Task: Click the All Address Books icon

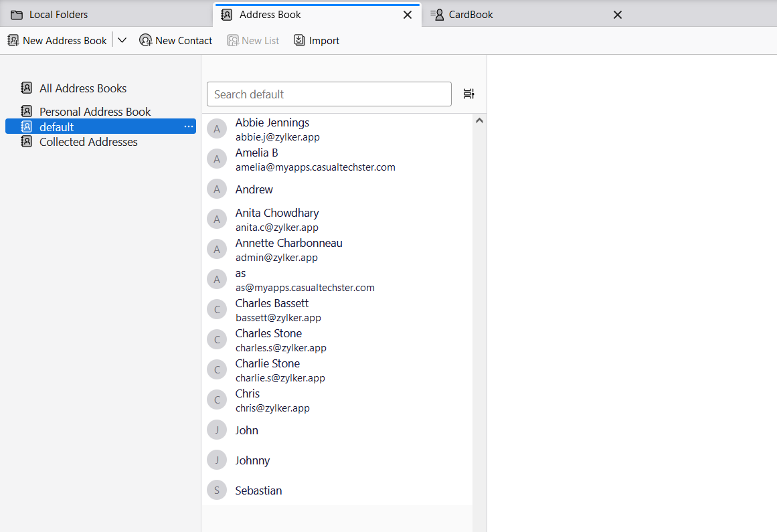Action: [x=26, y=88]
